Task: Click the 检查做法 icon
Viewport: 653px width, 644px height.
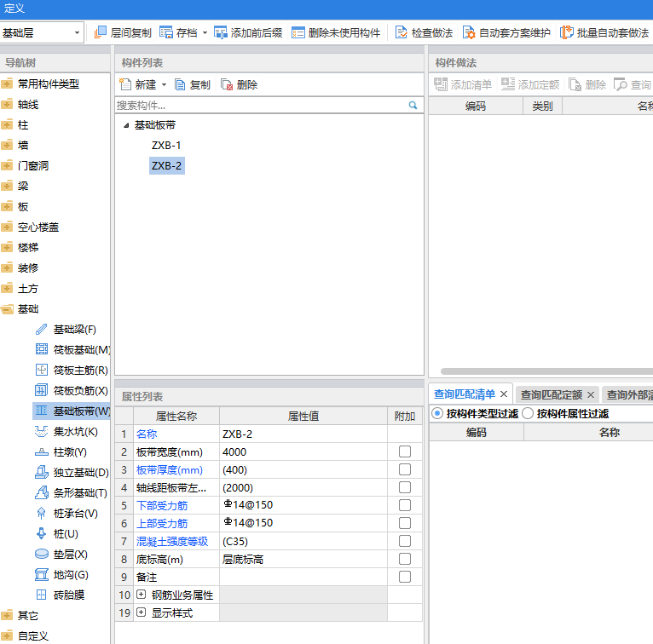Action: [x=401, y=32]
